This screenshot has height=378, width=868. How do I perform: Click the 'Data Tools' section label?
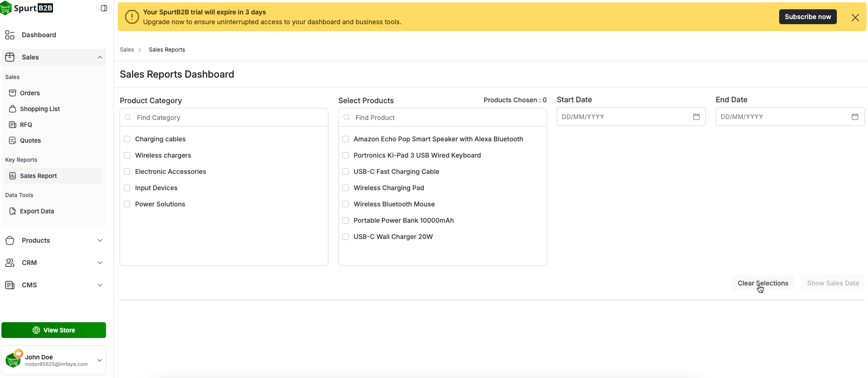[x=19, y=195]
